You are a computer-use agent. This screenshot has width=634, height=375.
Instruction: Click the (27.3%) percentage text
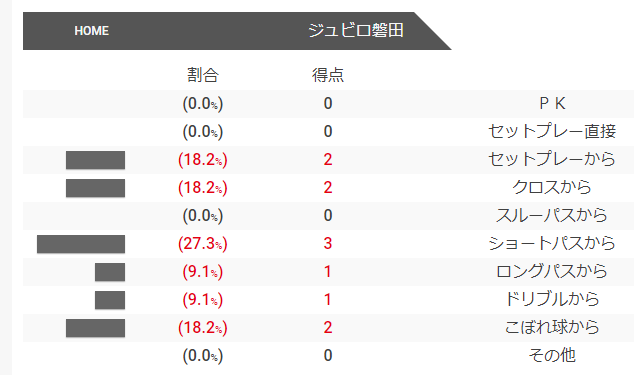pyautogui.click(x=203, y=244)
